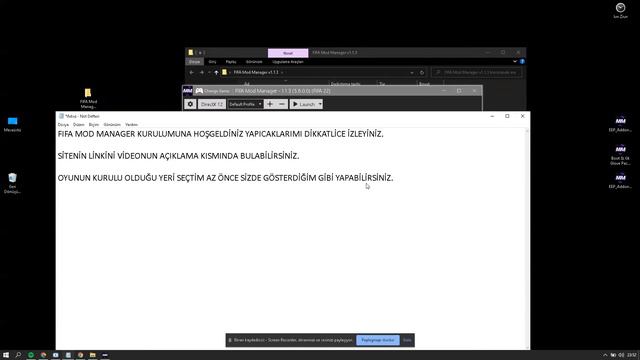Click the Tür column header in File Explorer
This screenshot has width=640, height=360.
[x=382, y=84]
